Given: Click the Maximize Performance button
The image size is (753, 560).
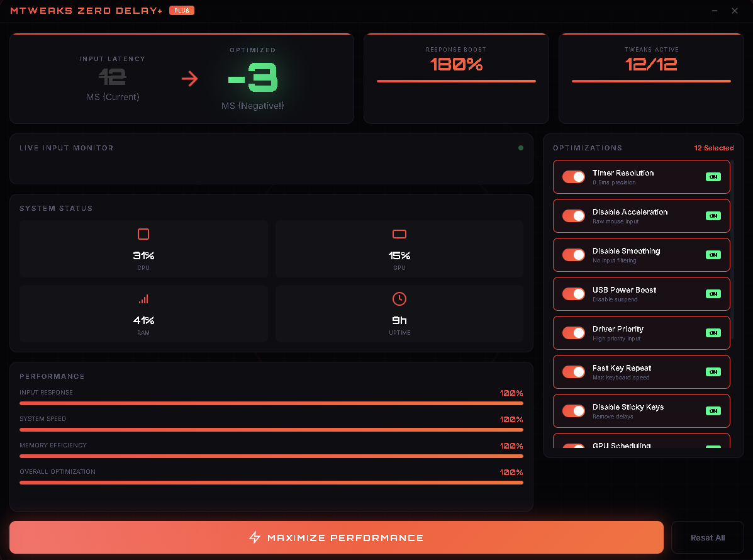Looking at the screenshot, I should point(336,537).
